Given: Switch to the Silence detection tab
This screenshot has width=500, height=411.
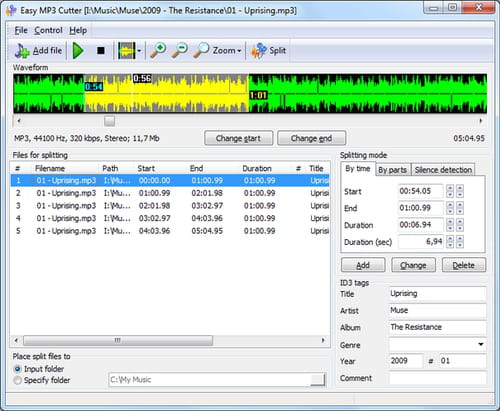Looking at the screenshot, I should [x=443, y=170].
